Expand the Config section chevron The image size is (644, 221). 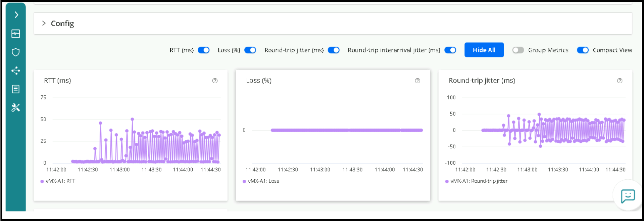pos(44,23)
